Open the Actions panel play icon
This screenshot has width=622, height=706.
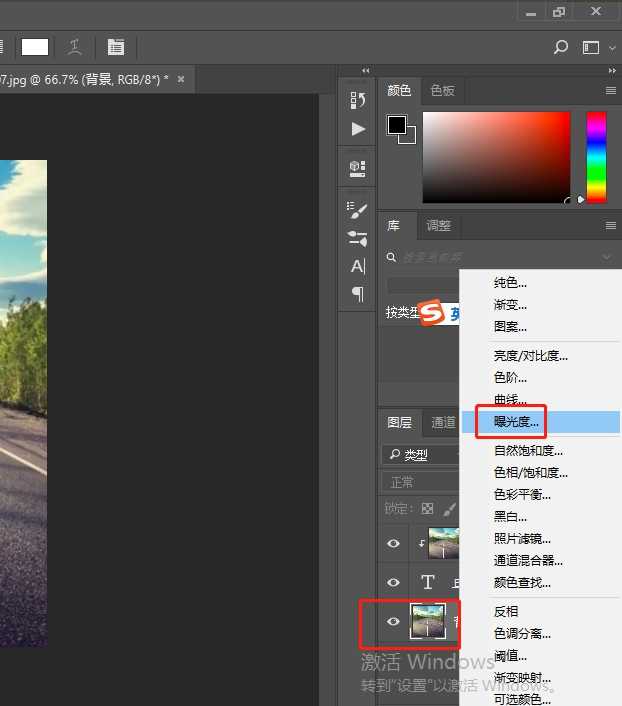point(357,129)
